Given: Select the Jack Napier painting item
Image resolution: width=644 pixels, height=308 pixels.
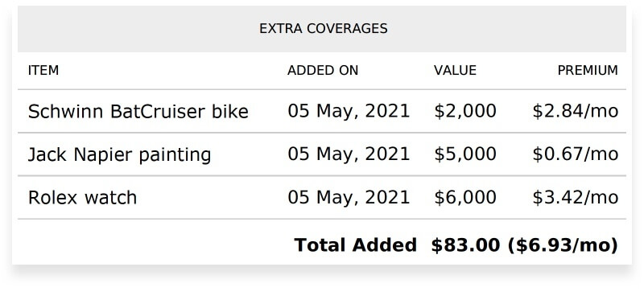Looking at the screenshot, I should tap(119, 154).
